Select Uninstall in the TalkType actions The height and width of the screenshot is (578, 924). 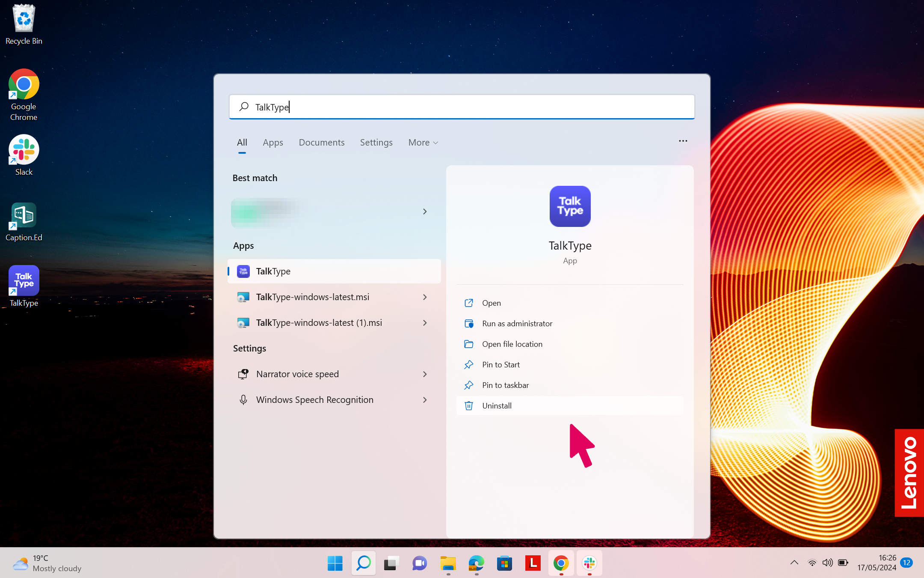[x=570, y=405]
